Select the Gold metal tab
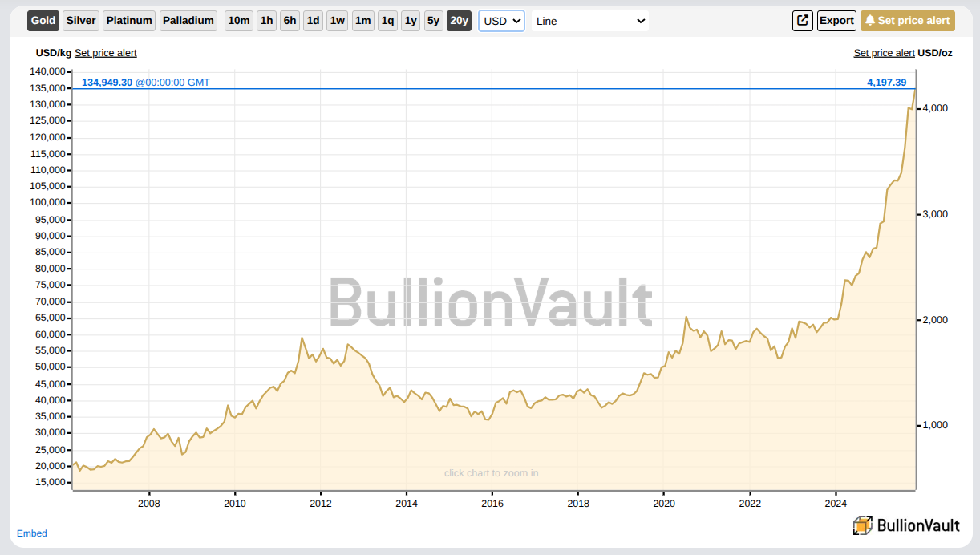Screen dimensions: 980x555 (43, 21)
